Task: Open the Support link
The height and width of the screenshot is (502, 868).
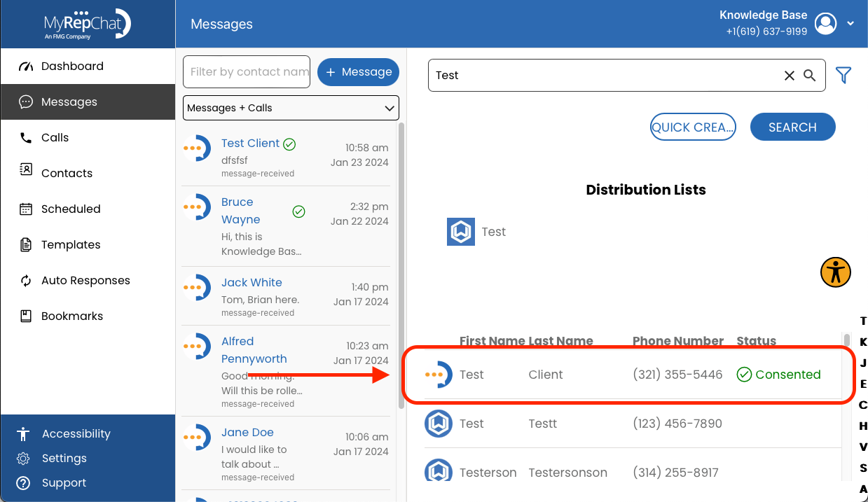Action: (64, 483)
